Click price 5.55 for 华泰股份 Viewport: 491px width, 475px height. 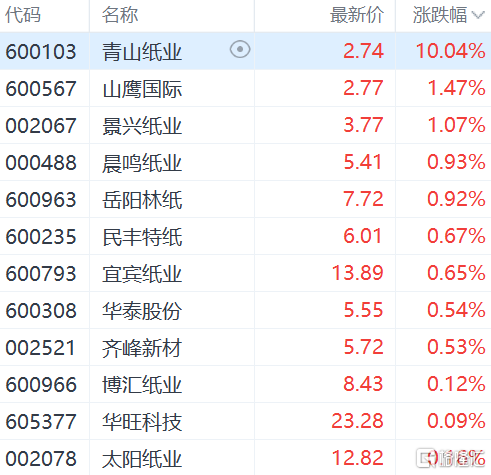point(364,310)
